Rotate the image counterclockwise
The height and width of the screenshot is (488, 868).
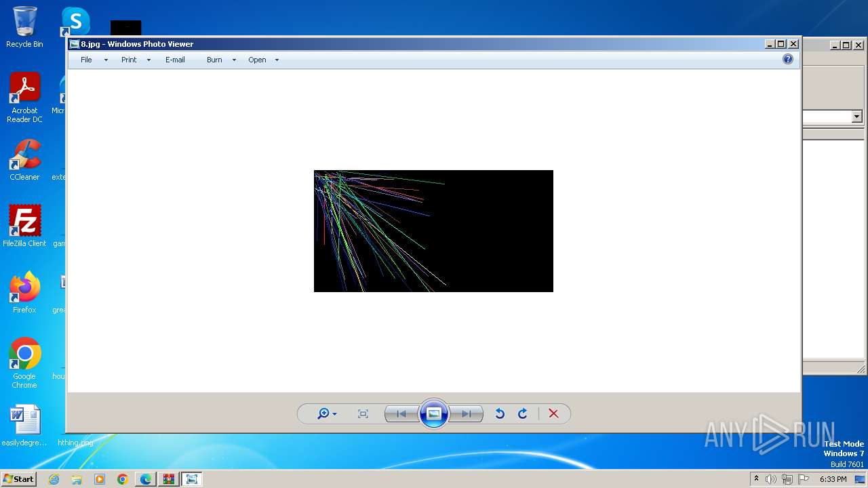click(500, 413)
